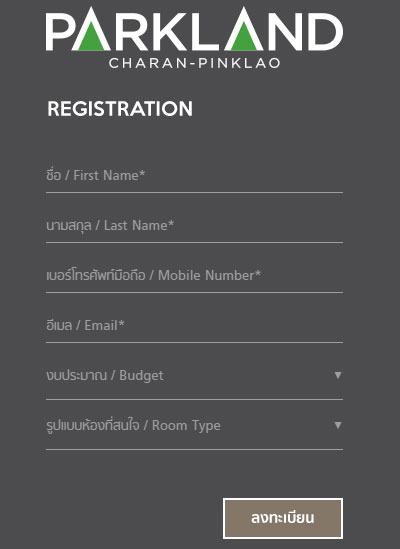Image resolution: width=400 pixels, height=549 pixels.
Task: Click the asterisk after the Email label
Action: point(121,323)
